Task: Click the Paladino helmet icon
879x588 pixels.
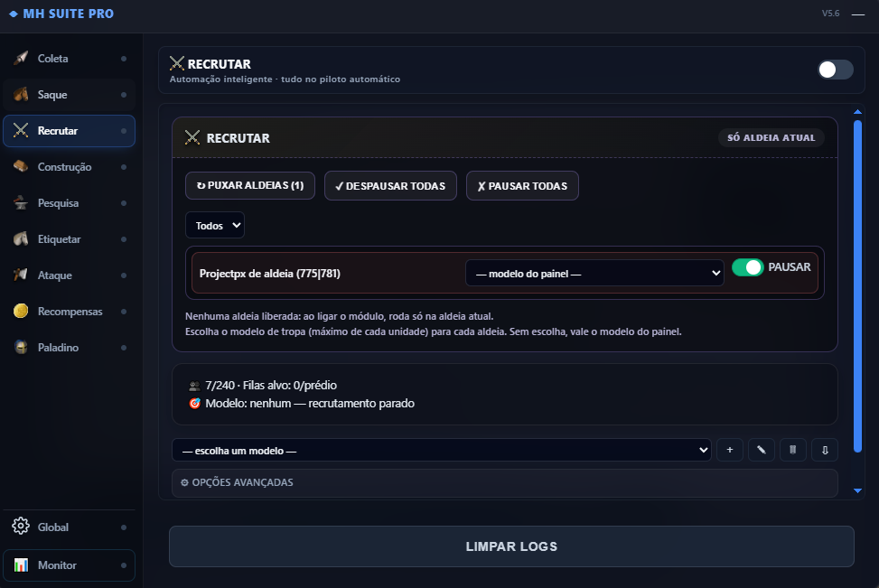Action: [x=21, y=347]
